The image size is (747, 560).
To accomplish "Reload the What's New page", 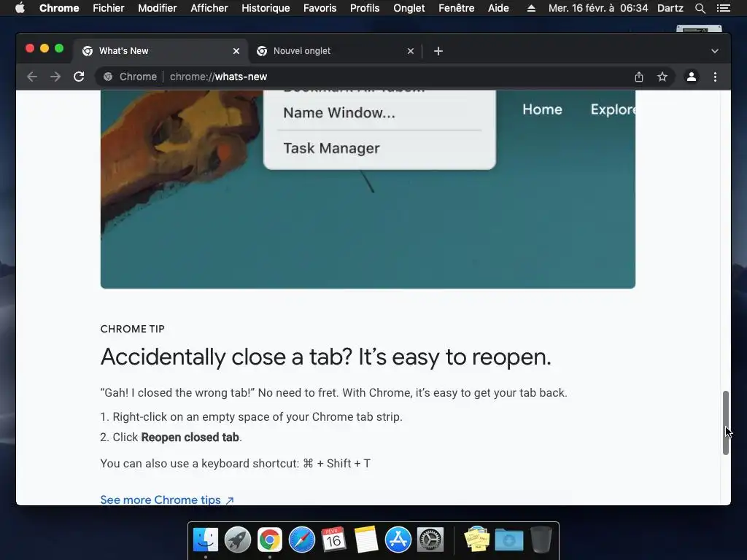I will (x=79, y=77).
